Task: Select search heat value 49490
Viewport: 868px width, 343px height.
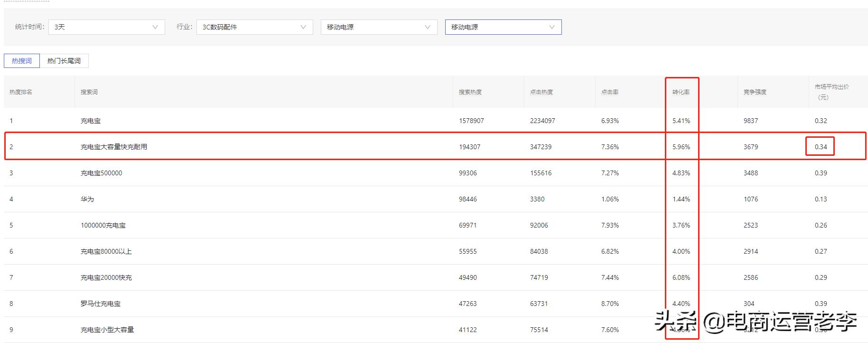Action: click(468, 277)
